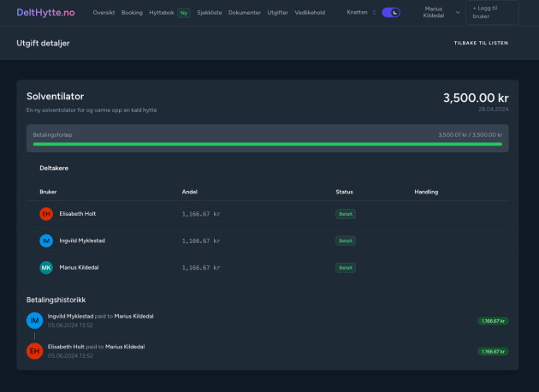The height and width of the screenshot is (392, 539).
Task: Click the amount badge on Elisabeth's payment
Action: pyautogui.click(x=493, y=352)
